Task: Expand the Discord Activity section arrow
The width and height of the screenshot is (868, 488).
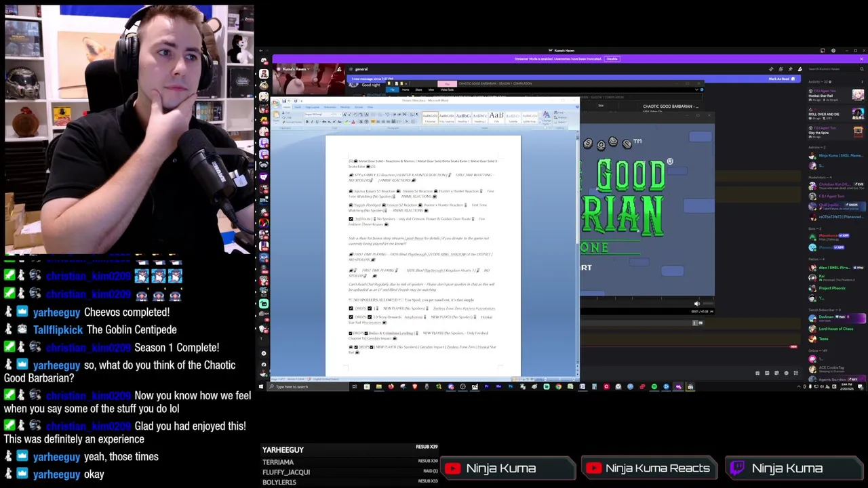Action: 863,82
